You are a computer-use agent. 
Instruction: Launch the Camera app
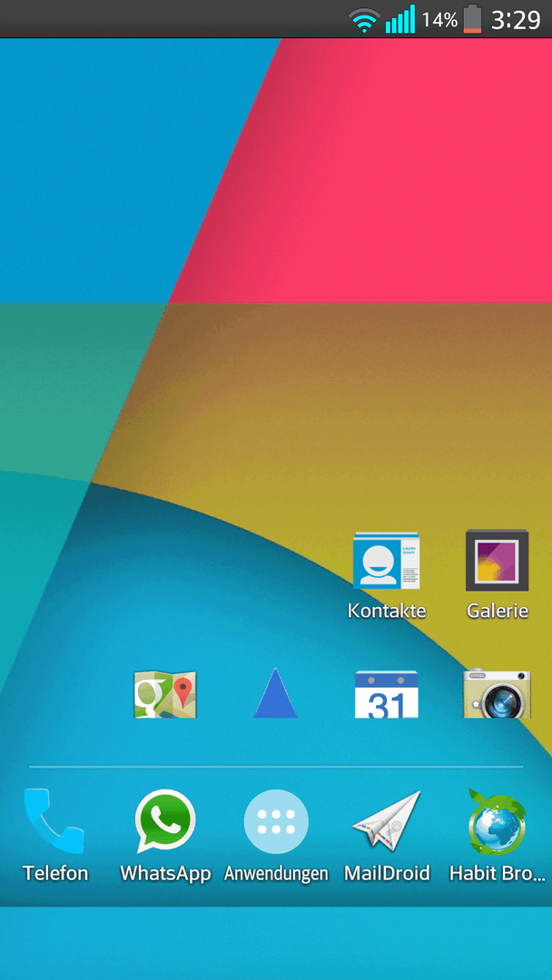point(497,693)
